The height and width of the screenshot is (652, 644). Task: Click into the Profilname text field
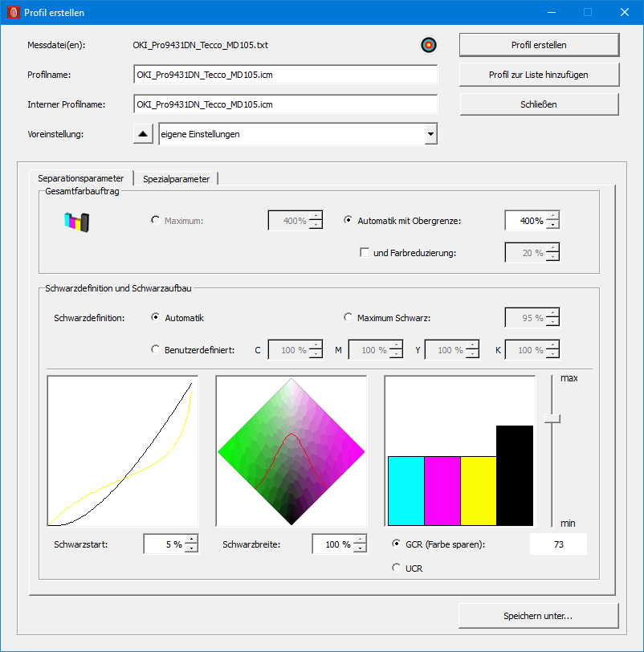(x=285, y=75)
